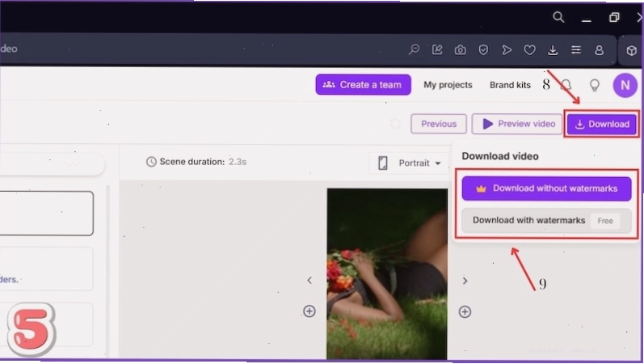Screen dimensions: 644x364
Task: Click Preview video button
Action: (x=517, y=124)
